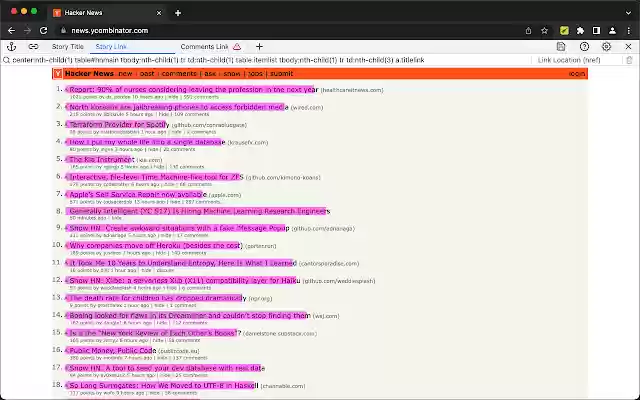Screen dimensions: 640x400
Task: Open the ZFS Time Machine-like tool story
Action: [156, 177]
